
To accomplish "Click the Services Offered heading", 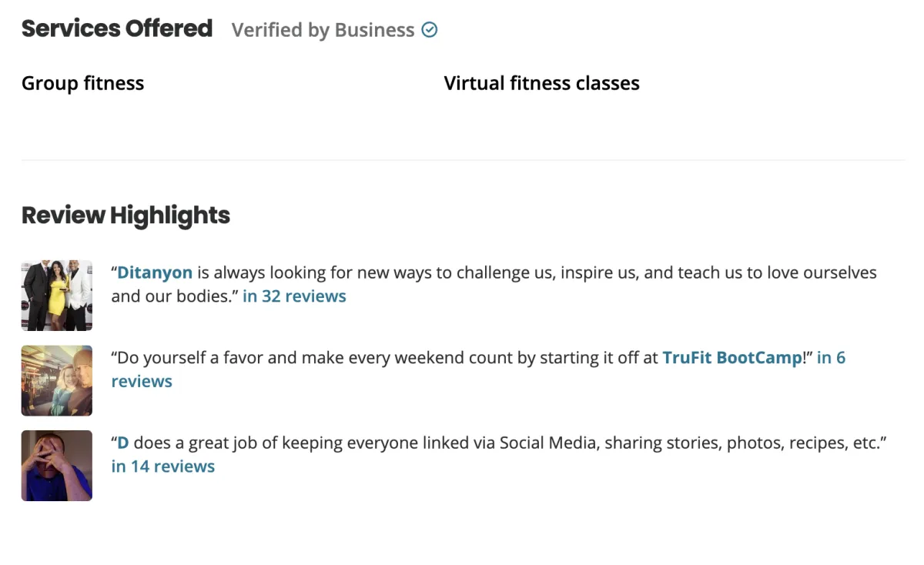I will tap(117, 28).
